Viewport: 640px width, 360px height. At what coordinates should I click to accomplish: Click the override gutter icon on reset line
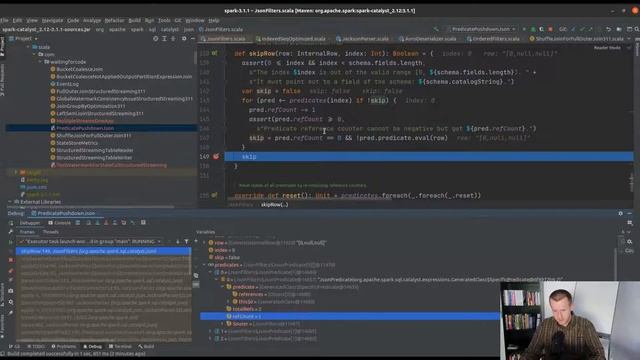click(215, 196)
